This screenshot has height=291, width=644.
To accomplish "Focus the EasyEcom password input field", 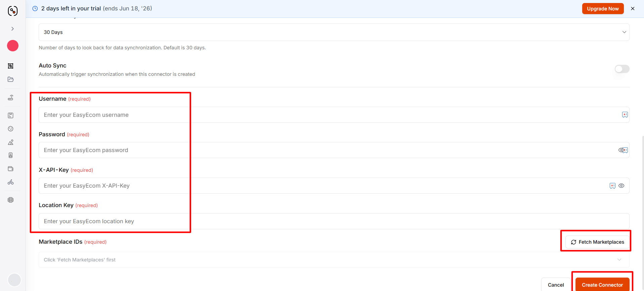I will [334, 150].
